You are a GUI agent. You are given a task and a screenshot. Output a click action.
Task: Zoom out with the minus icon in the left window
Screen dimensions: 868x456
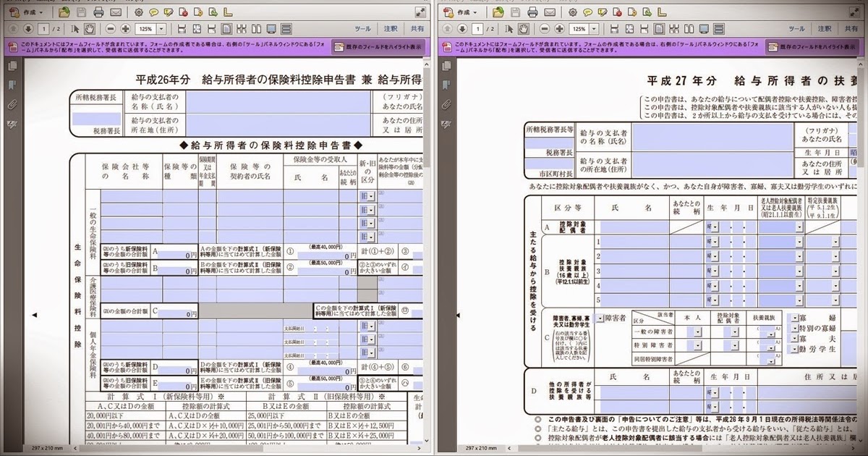(109, 29)
